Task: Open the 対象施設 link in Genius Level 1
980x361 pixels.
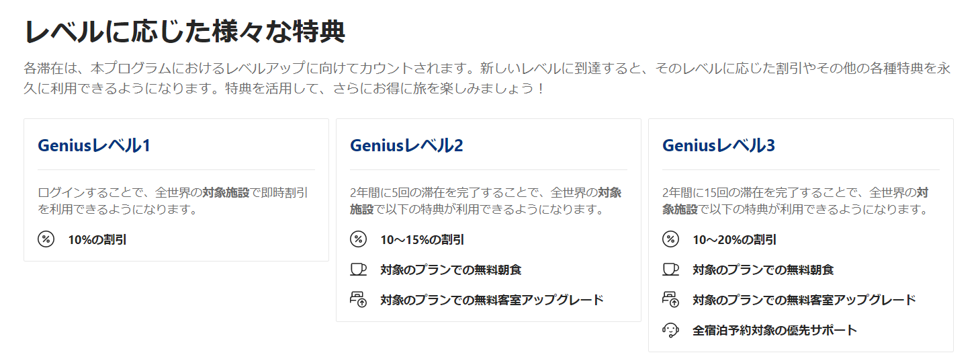Action: pos(226,193)
